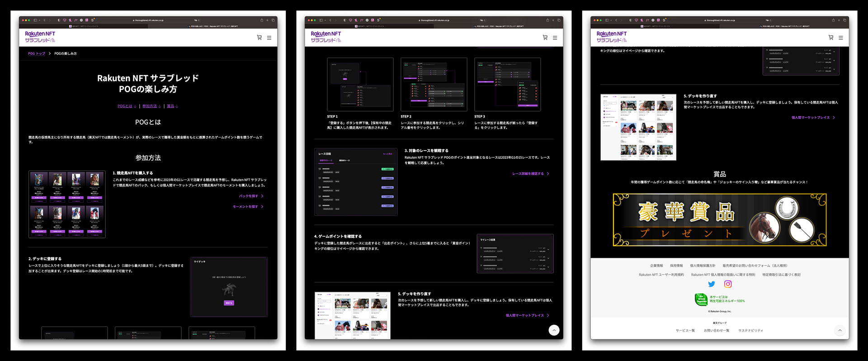Jump to the 賞品 anchor link
The width and height of the screenshot is (868, 361).
173,106
